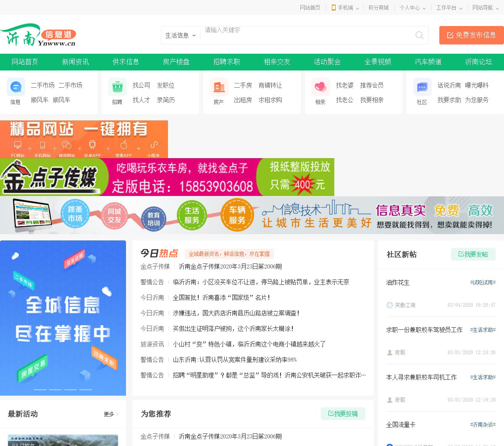Open the 招聘求职 navigation tab
This screenshot has width=504, height=446.
[x=227, y=62]
